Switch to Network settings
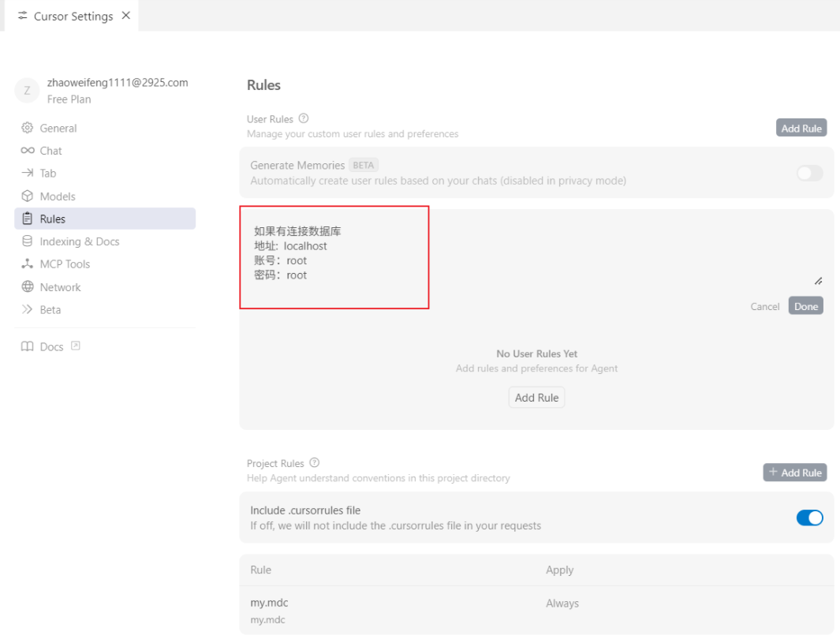The image size is (840, 643). (x=105, y=286)
